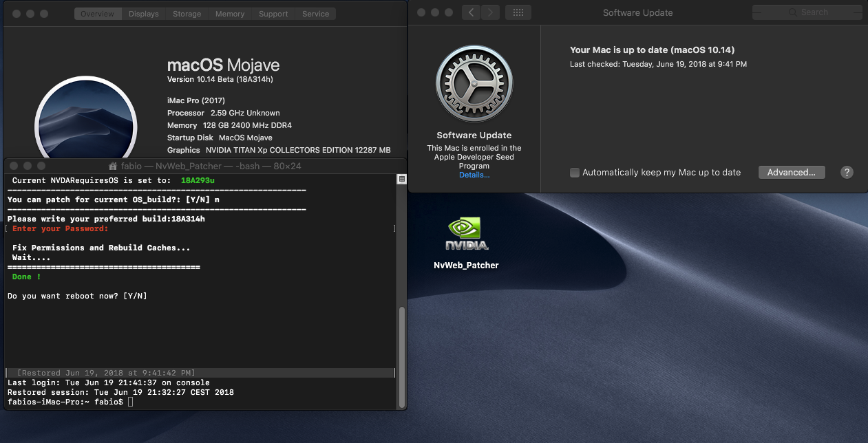Click "iMac Pro (2017)" model text
This screenshot has height=443, width=868.
pos(196,100)
